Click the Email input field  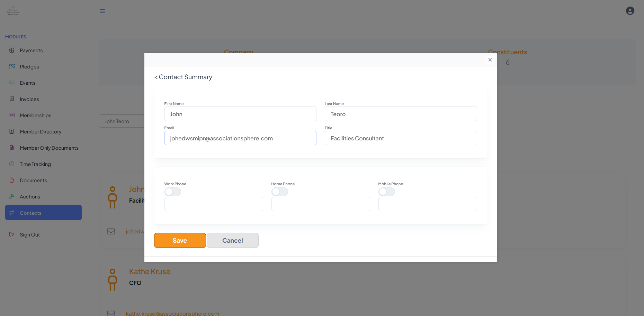pyautogui.click(x=240, y=138)
